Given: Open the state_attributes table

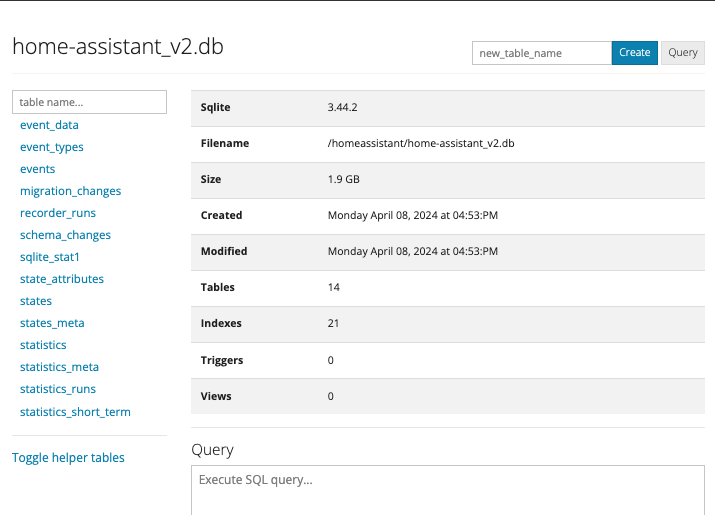Looking at the screenshot, I should coord(62,279).
